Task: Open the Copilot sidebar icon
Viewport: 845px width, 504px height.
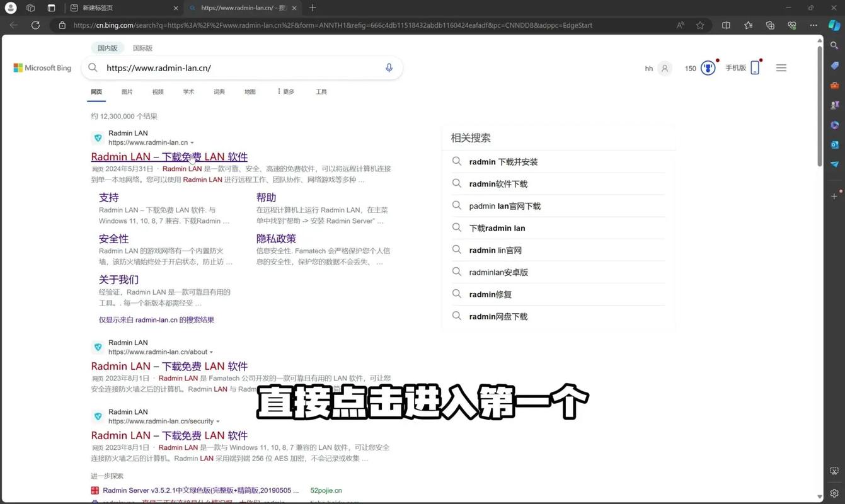Action: (x=834, y=25)
